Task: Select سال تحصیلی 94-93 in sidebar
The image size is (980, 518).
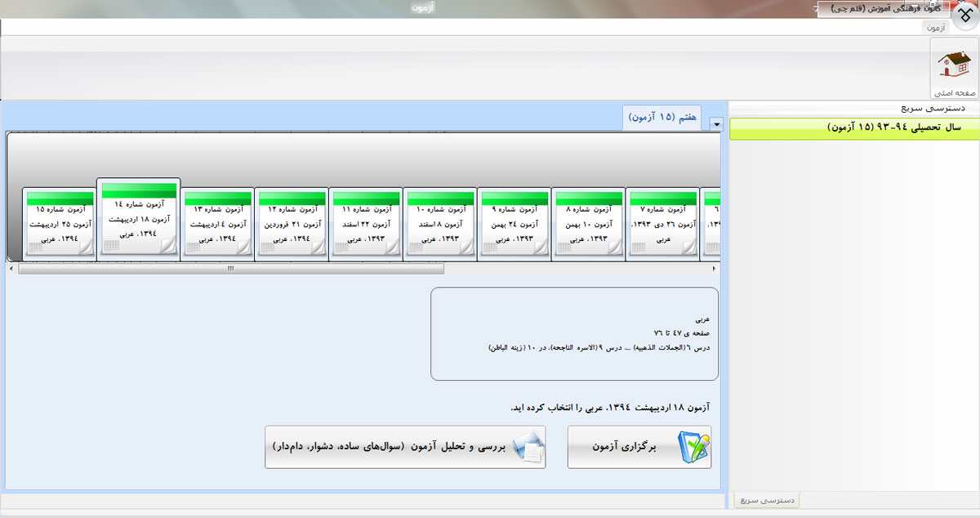Action: point(854,128)
